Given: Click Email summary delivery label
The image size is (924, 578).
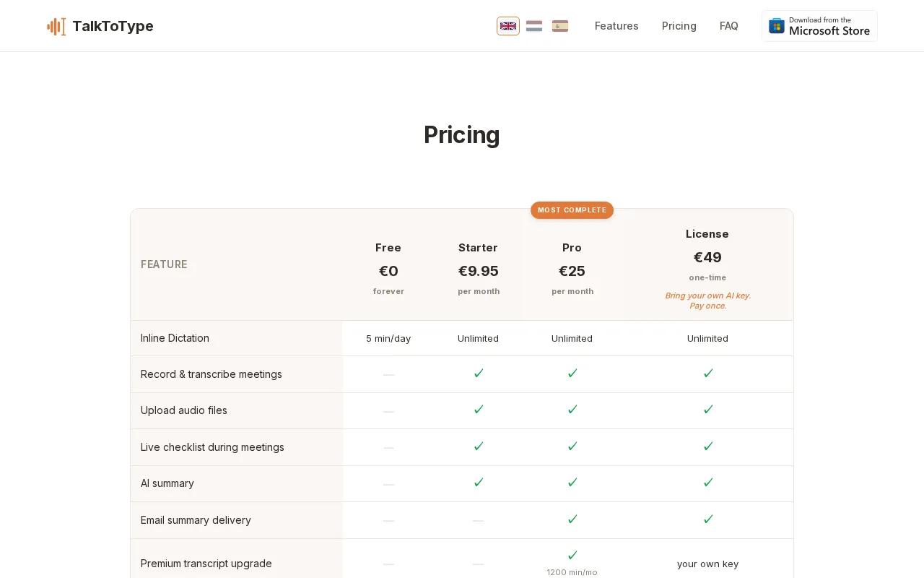Looking at the screenshot, I should click(x=196, y=520).
